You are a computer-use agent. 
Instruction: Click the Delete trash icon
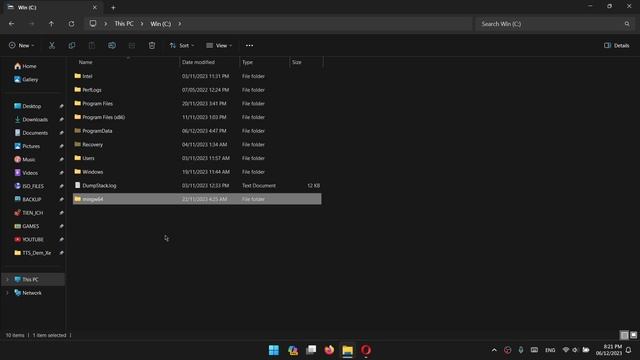(152, 45)
